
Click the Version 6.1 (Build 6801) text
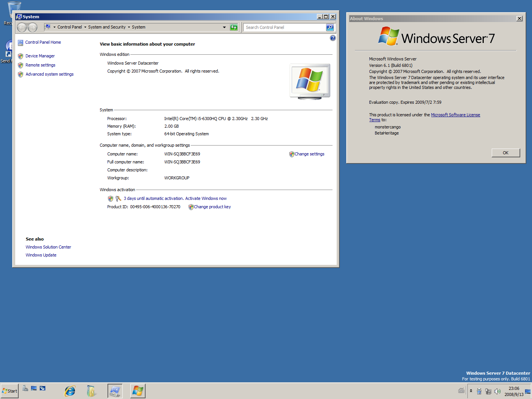click(391, 66)
